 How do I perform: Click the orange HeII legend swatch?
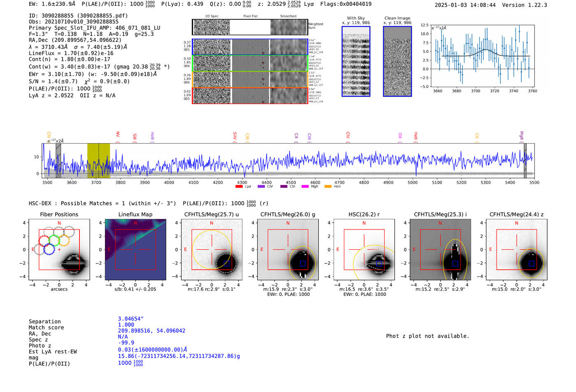[328, 187]
